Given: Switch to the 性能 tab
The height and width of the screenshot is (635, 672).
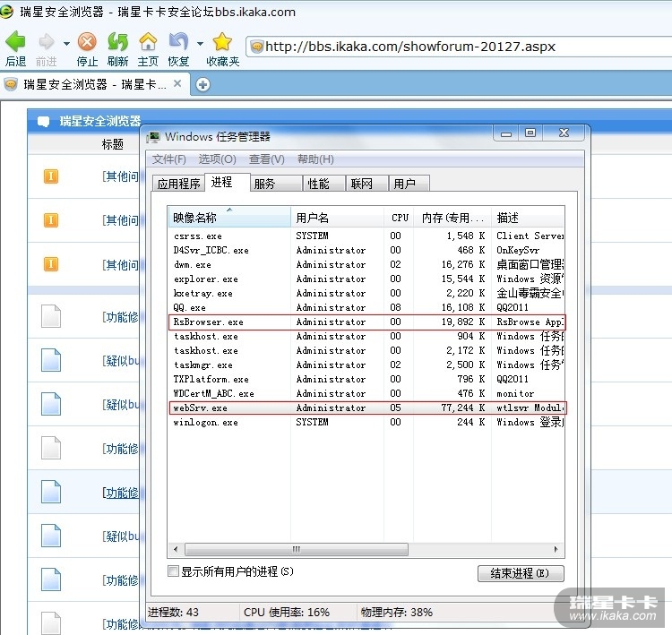Looking at the screenshot, I should [x=324, y=184].
